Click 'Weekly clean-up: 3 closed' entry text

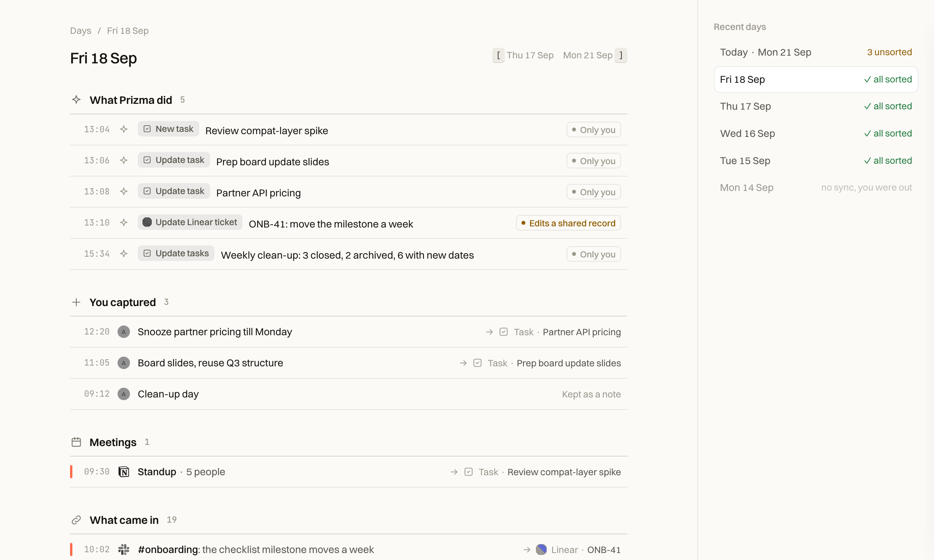(x=347, y=255)
